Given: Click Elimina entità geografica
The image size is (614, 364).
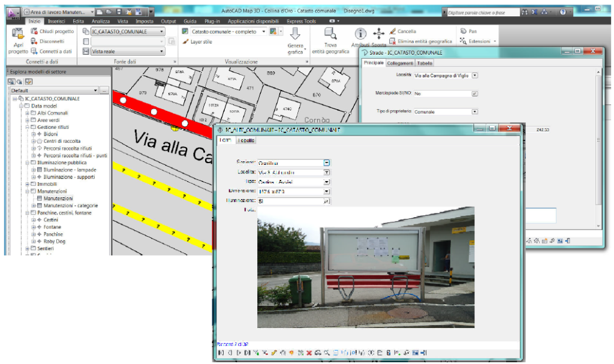Looking at the screenshot, I should click(x=392, y=41).
